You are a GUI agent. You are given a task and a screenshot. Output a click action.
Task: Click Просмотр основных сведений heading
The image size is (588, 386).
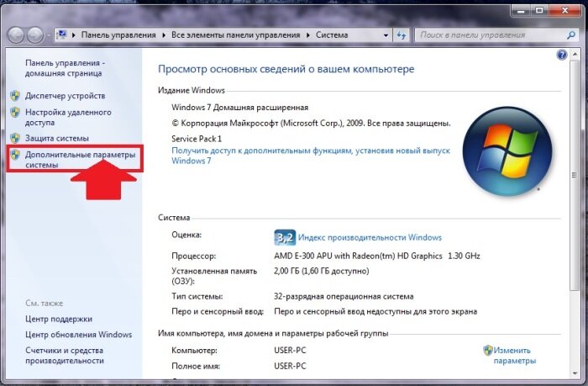(x=286, y=69)
